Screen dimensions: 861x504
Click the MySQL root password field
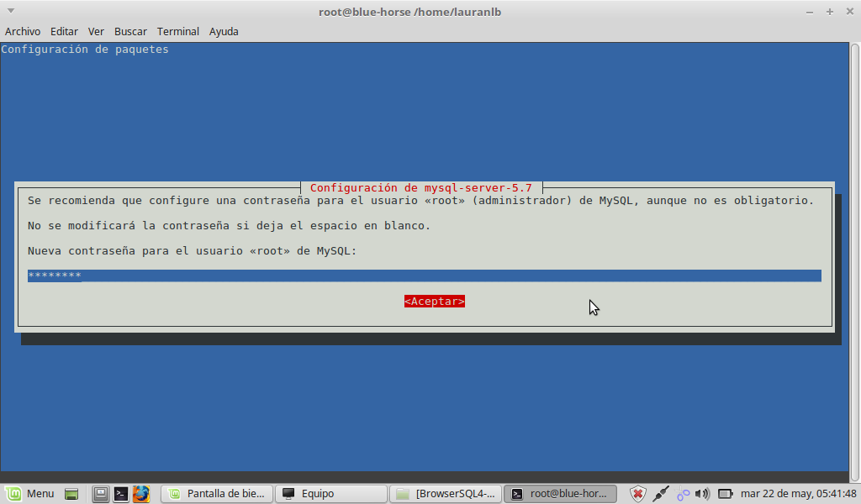424,276
